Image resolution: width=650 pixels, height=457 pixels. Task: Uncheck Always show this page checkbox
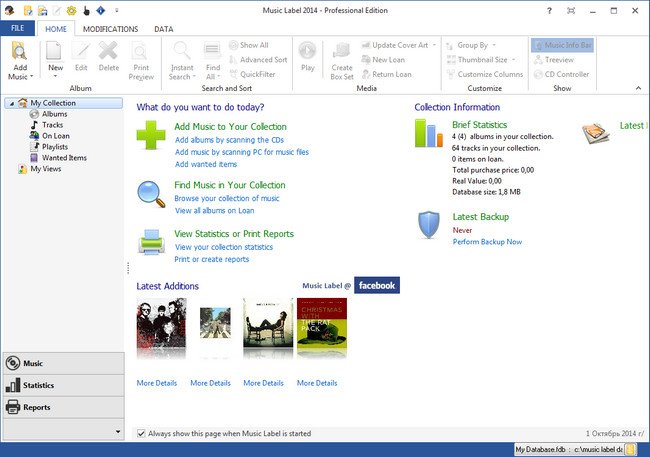click(141, 433)
